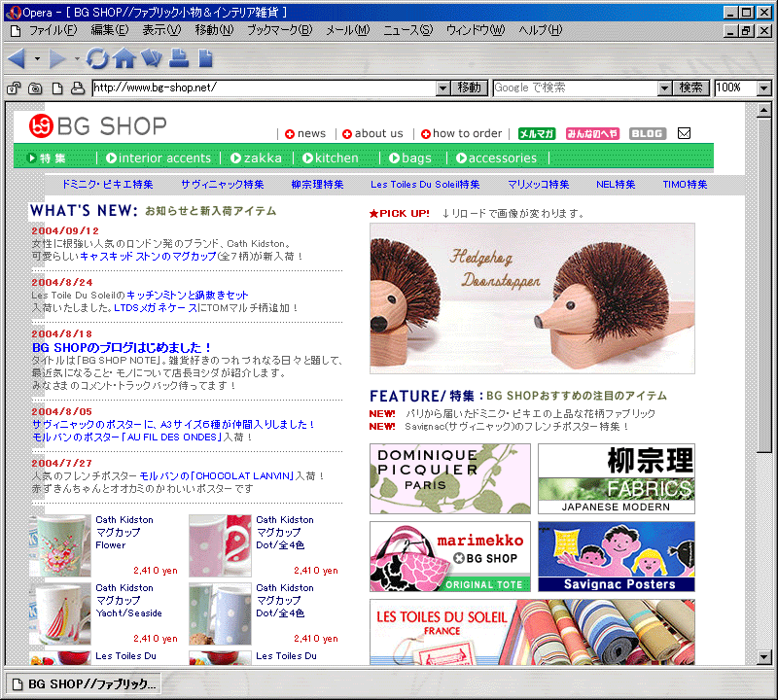Open the 100% zoom dropdown
The height and width of the screenshot is (700, 778).
(x=764, y=88)
